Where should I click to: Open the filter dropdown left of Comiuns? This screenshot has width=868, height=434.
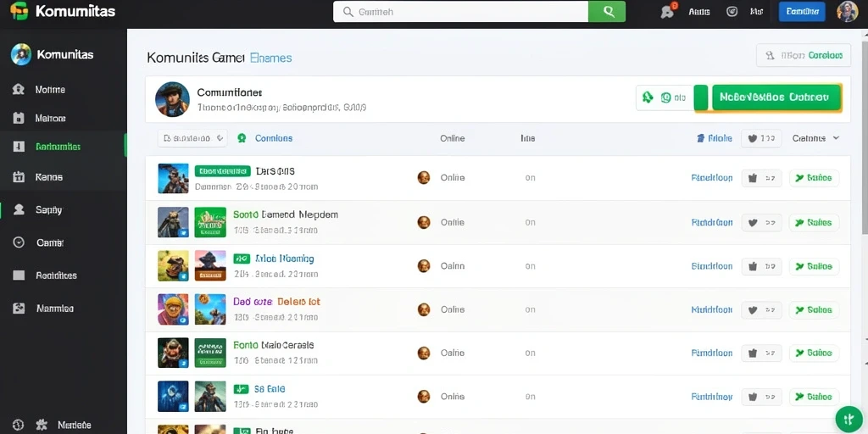192,138
